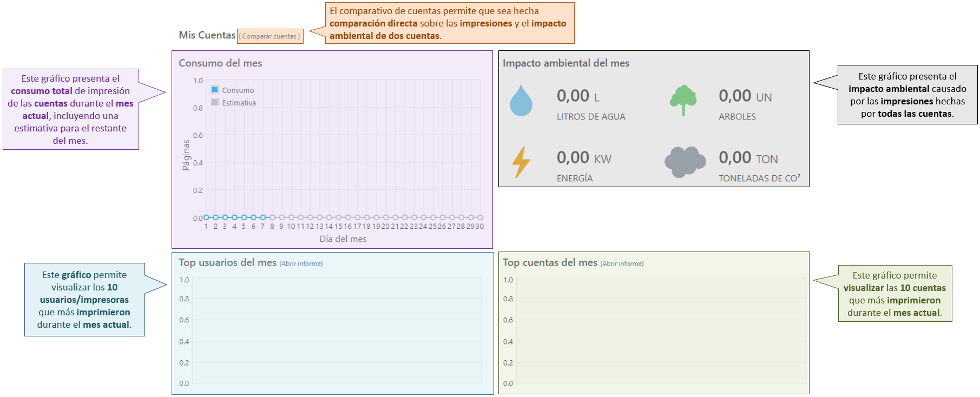The image size is (980, 397).
Task: Click the 0,00 KW energía value
Action: (x=583, y=158)
